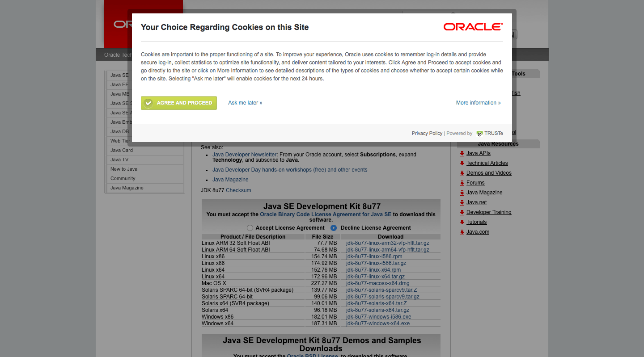The width and height of the screenshot is (644, 357).
Task: Open Java EE in the left sidebar menu
Action: coord(119,84)
